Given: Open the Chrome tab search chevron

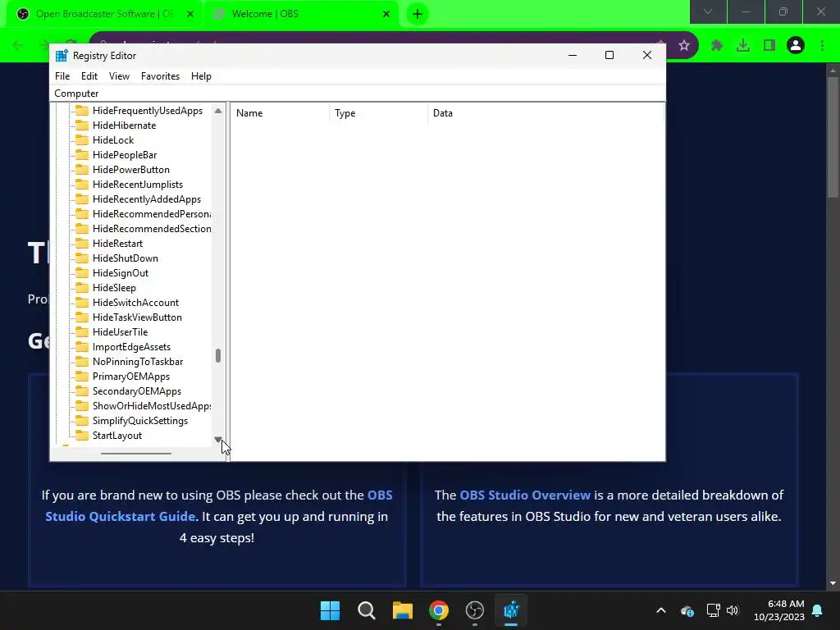Looking at the screenshot, I should (708, 11).
